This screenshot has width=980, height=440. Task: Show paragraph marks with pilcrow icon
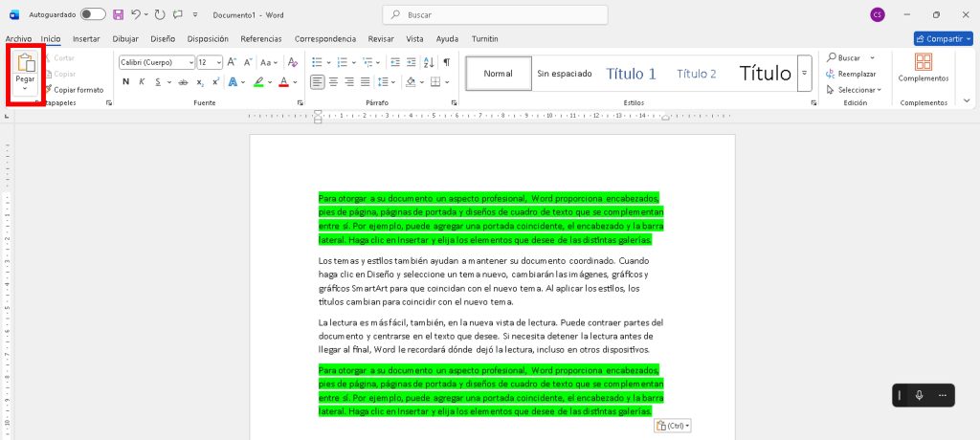click(x=446, y=62)
